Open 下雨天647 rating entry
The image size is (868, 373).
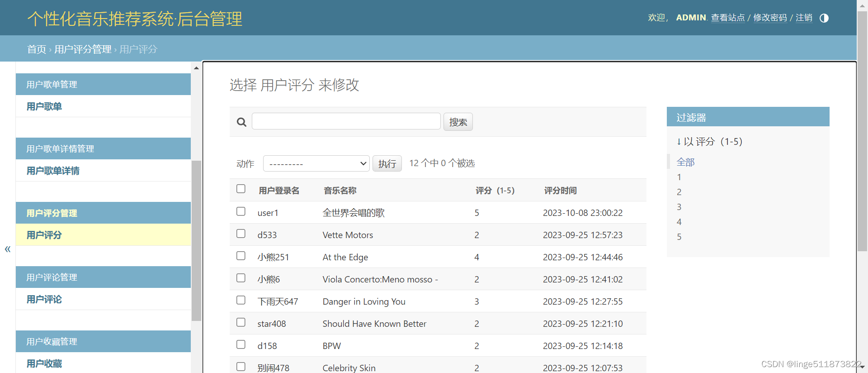tap(278, 301)
